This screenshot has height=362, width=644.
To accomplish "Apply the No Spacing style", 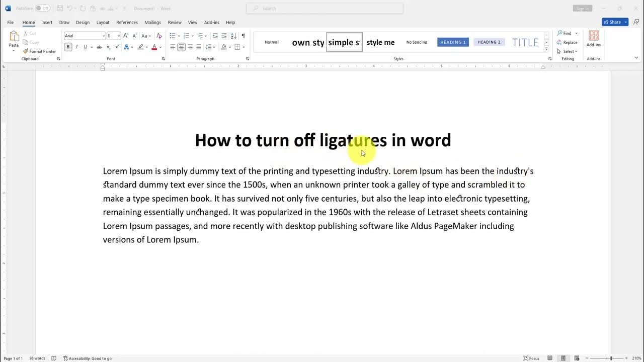I will click(417, 42).
